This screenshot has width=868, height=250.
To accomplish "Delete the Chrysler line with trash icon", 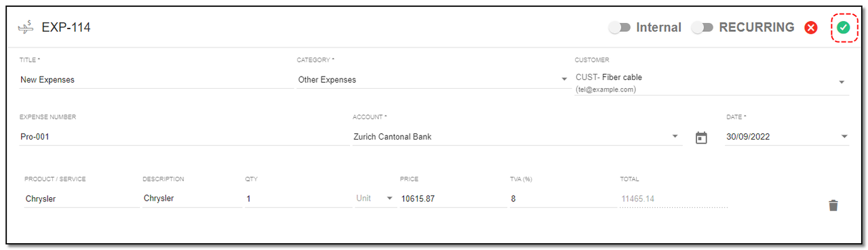I will tap(833, 205).
